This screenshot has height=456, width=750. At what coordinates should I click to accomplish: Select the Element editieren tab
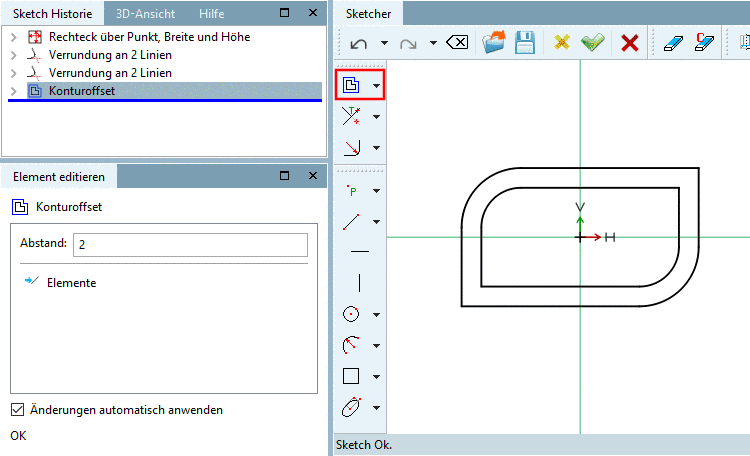(59, 177)
